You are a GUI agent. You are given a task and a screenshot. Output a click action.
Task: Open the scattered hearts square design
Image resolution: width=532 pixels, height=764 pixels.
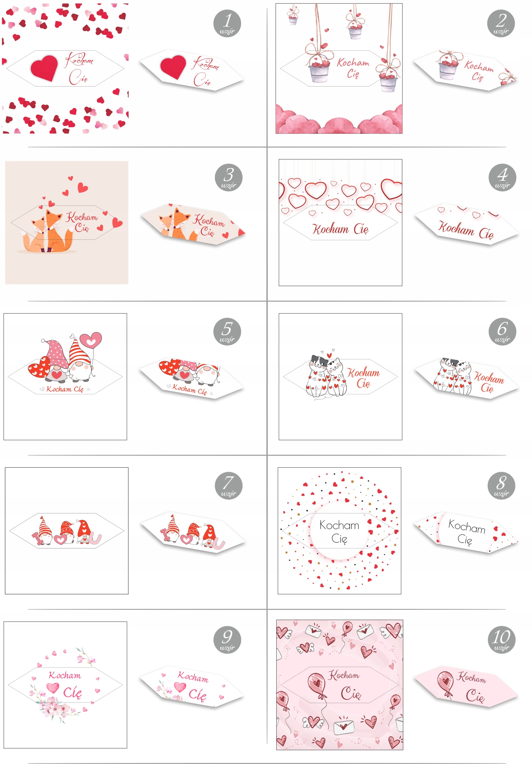[65, 69]
